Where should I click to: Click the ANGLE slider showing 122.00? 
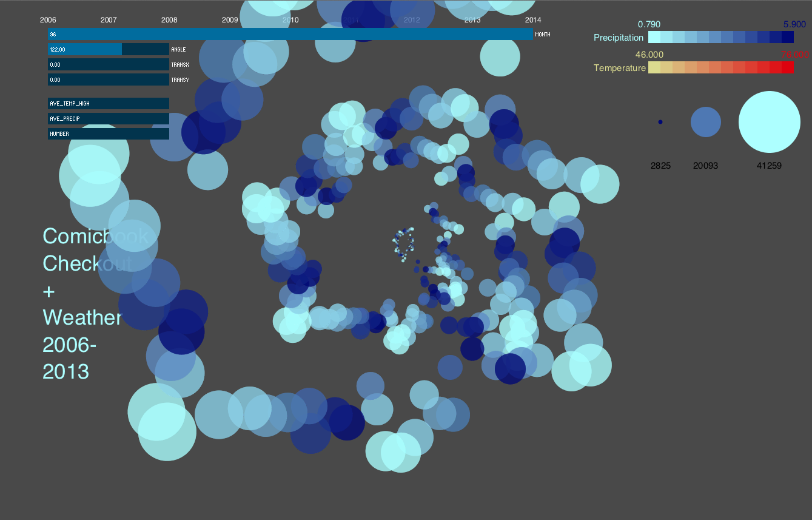pyautogui.click(x=109, y=49)
